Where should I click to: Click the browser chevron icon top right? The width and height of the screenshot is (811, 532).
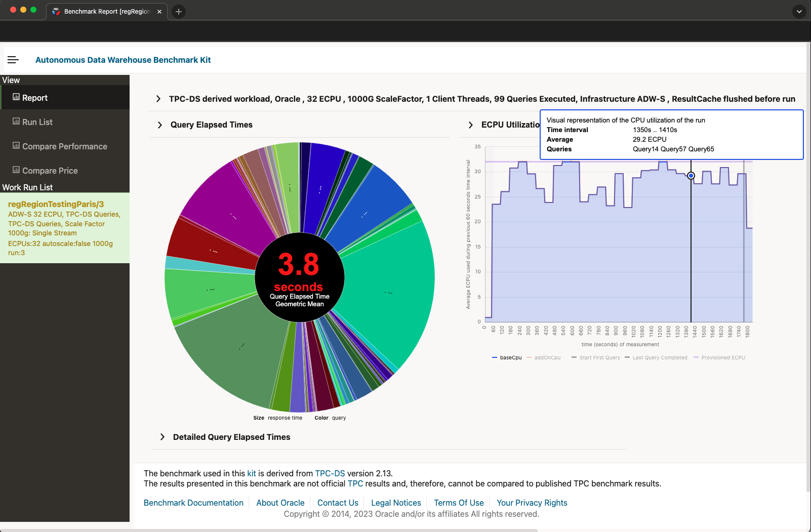click(799, 11)
